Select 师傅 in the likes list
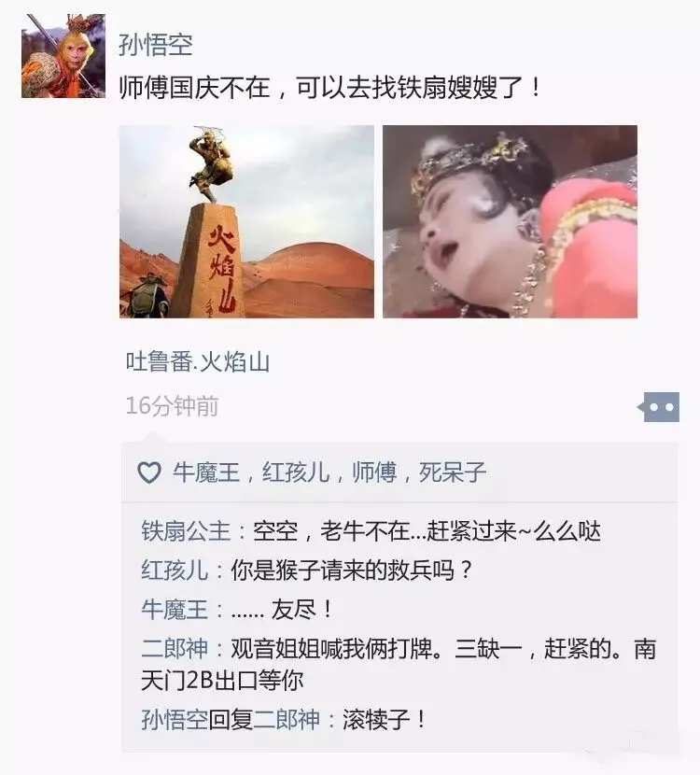The width and height of the screenshot is (700, 775). coord(374,472)
